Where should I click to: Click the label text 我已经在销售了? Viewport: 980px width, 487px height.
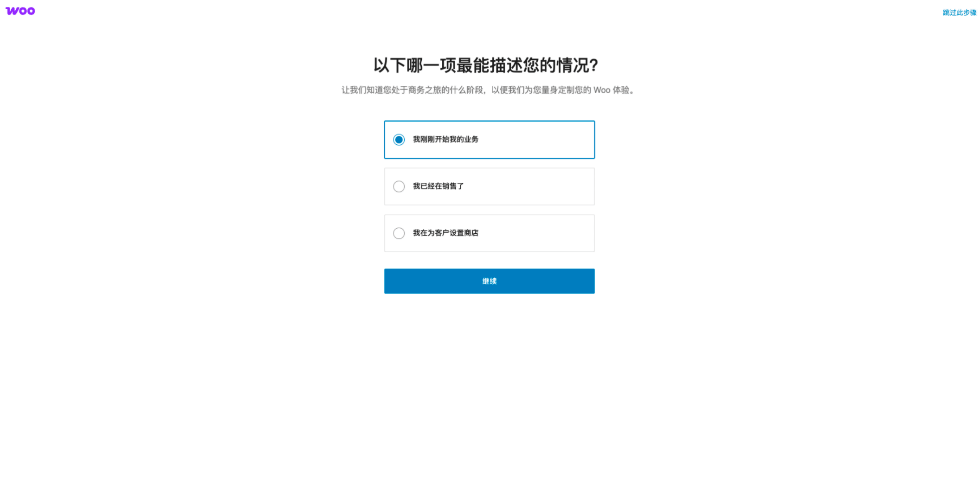(x=438, y=186)
